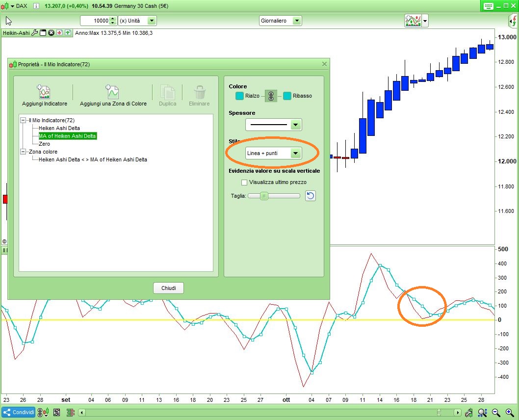Click the chart scrollbar right arrow

pyautogui.click(x=457, y=413)
